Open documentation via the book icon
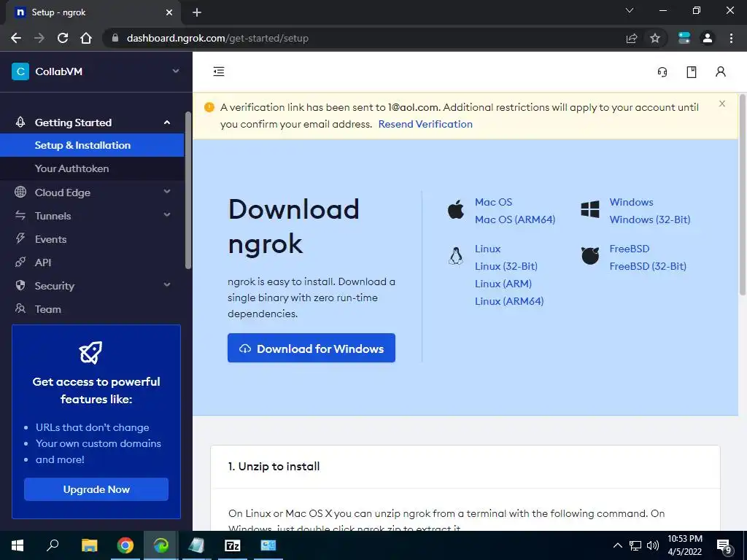The image size is (747, 560). [x=692, y=72]
